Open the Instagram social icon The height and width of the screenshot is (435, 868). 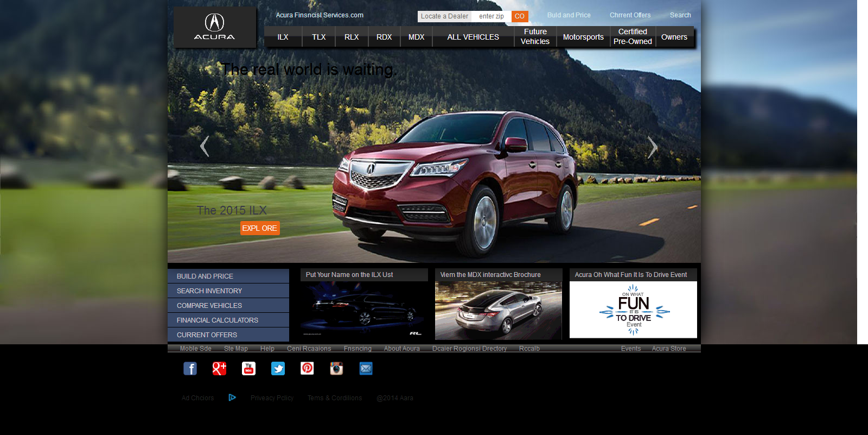click(x=336, y=369)
